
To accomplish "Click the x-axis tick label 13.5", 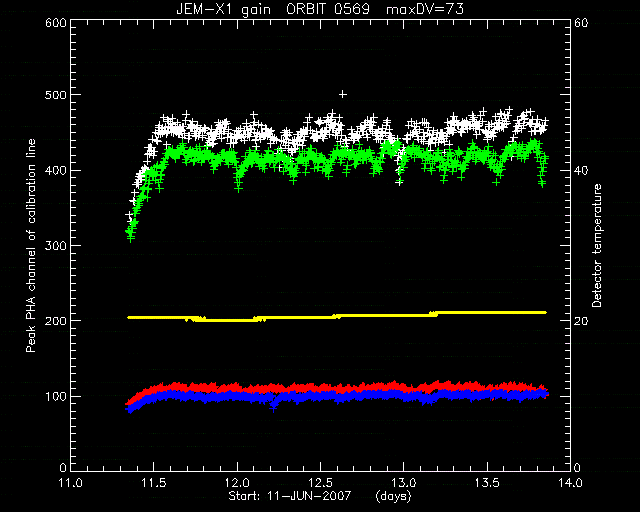I will pos(487,483).
